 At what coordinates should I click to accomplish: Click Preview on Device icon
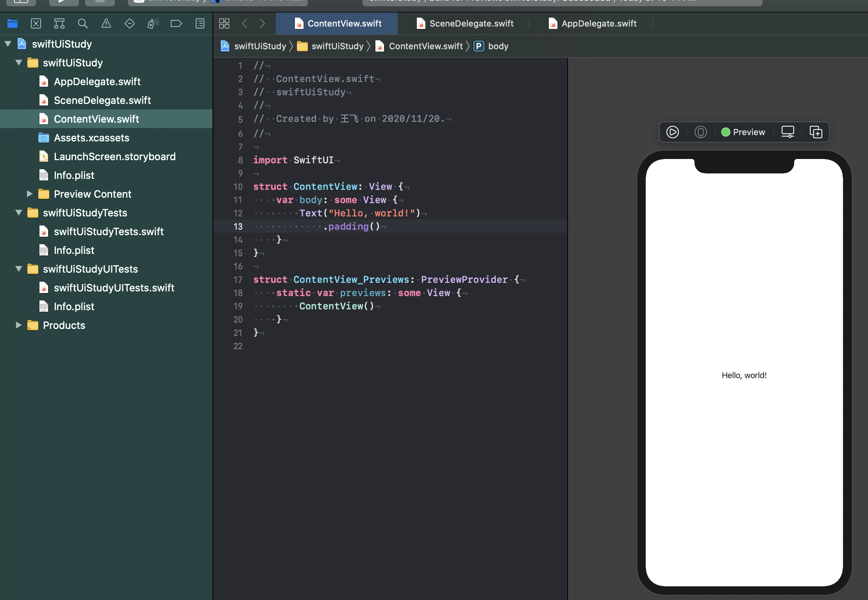click(701, 132)
